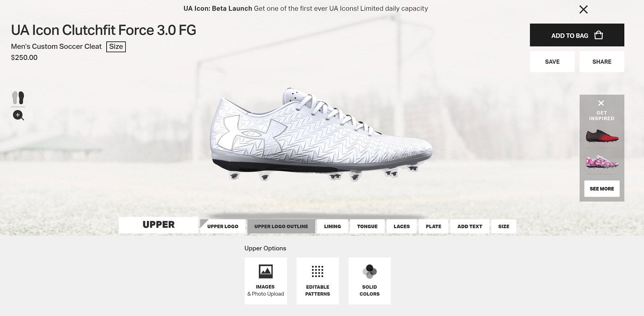The width and height of the screenshot is (644, 316).
Task: Select the Tongue tab
Action: click(367, 226)
